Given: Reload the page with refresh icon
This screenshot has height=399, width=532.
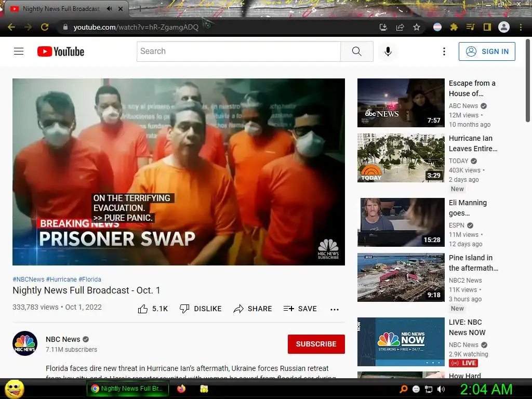Looking at the screenshot, I should 45,27.
